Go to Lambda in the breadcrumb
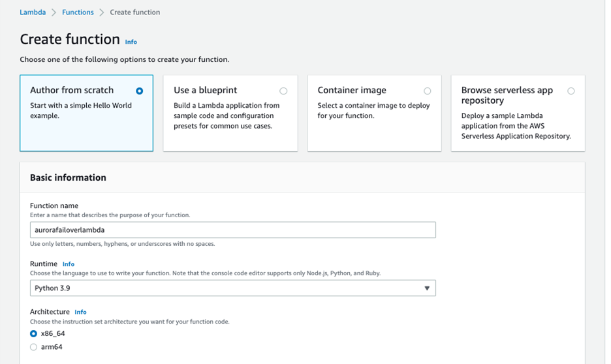 33,12
